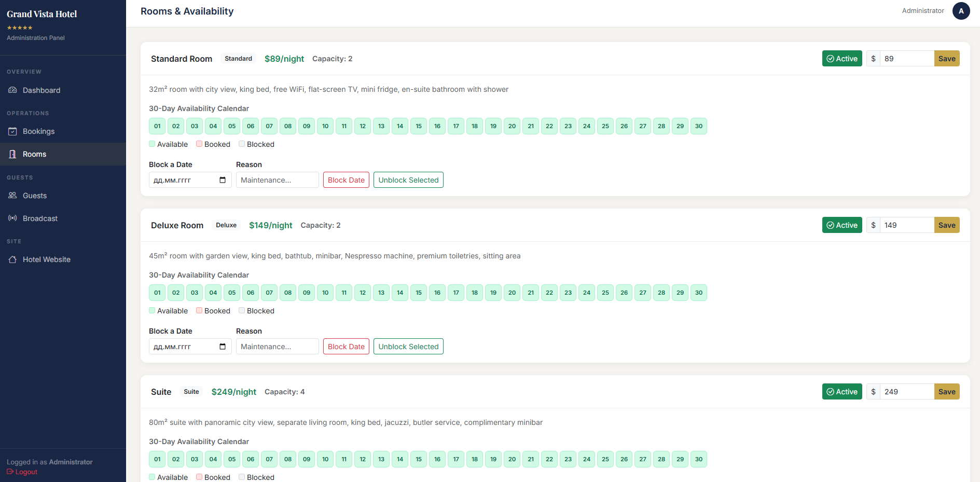Click the Bookings calendar icon in sidebar

pyautogui.click(x=12, y=131)
